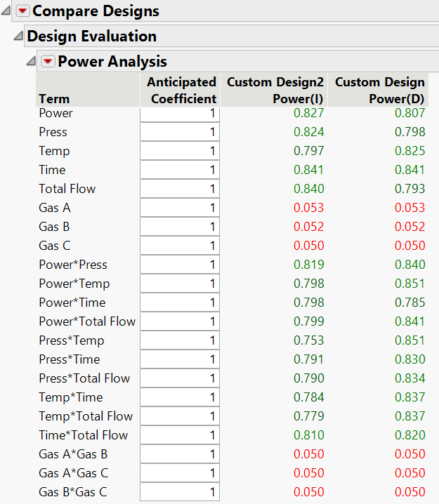Click the Gas C Power(I) value 0.050

pyautogui.click(x=308, y=246)
